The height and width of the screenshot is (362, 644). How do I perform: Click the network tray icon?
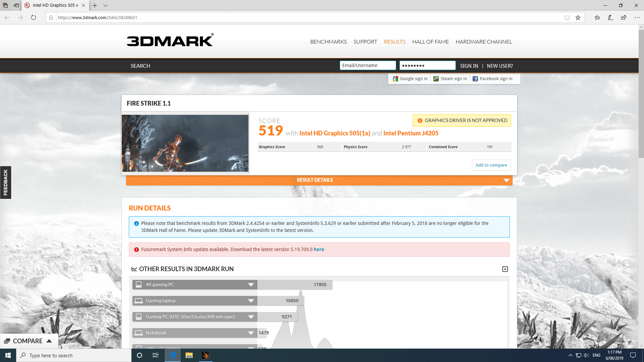(x=579, y=355)
